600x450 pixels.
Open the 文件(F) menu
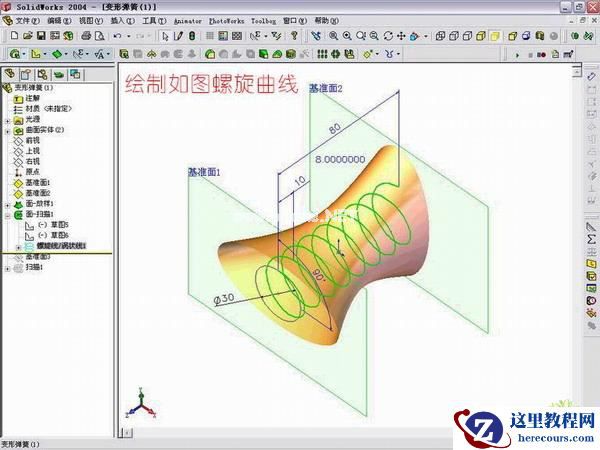(x=27, y=21)
